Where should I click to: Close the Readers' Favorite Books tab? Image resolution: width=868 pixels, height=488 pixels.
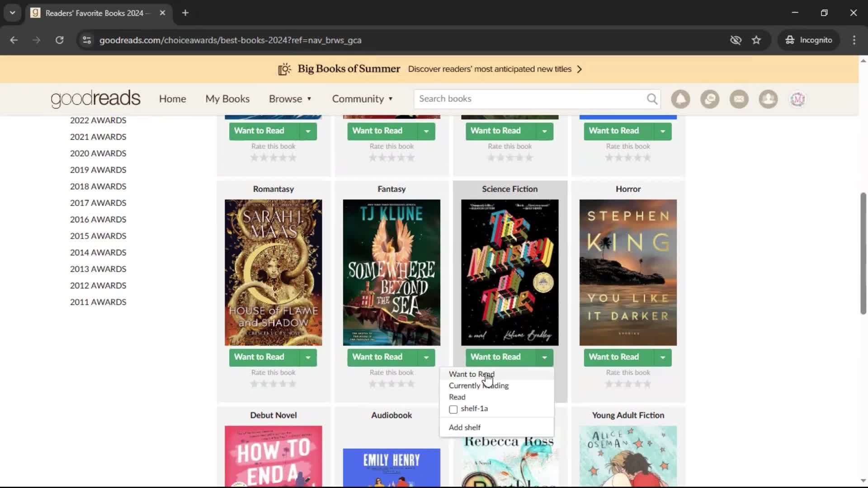coord(162,13)
